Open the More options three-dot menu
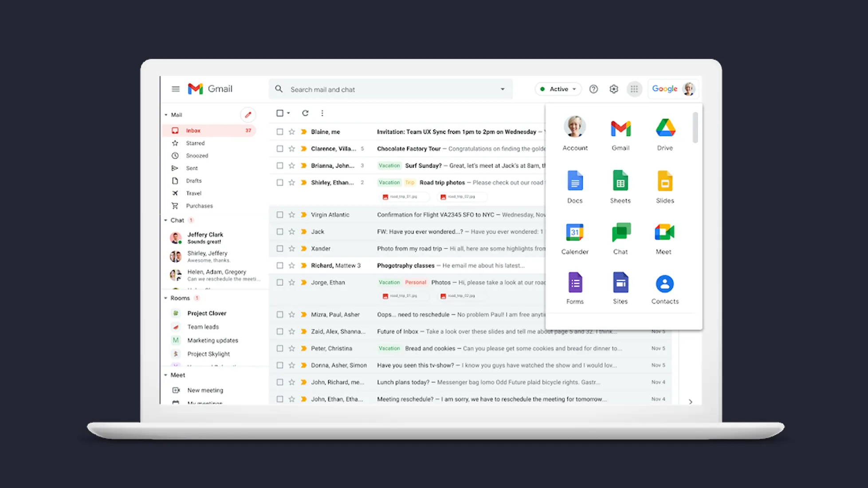The height and width of the screenshot is (488, 868). pos(322,113)
